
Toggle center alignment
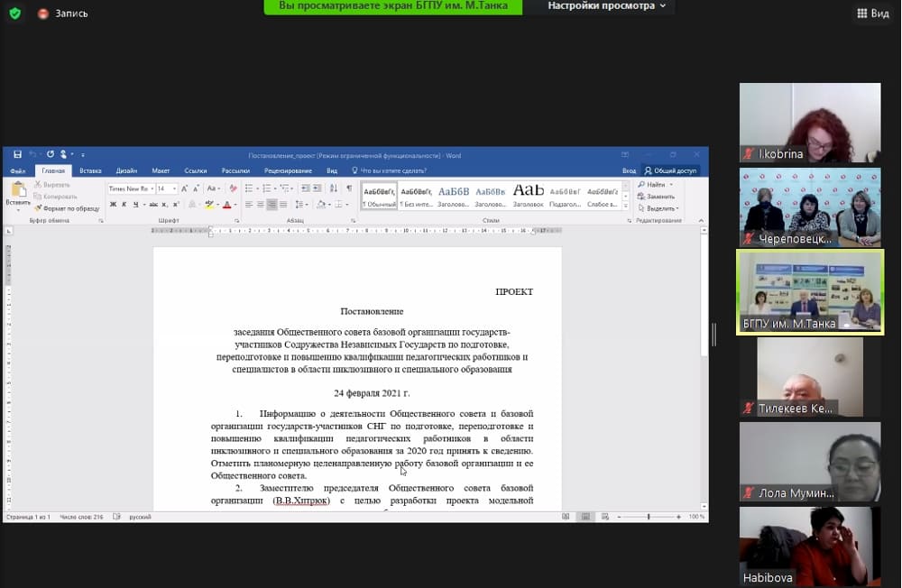click(260, 204)
